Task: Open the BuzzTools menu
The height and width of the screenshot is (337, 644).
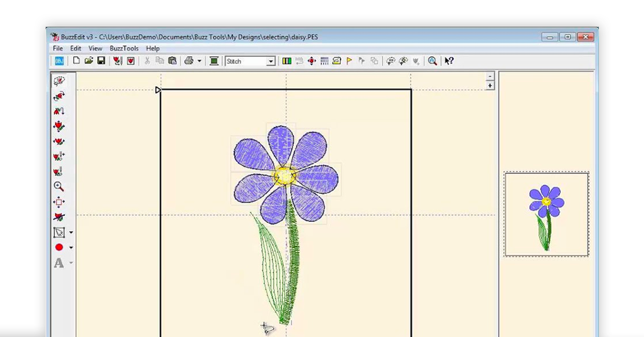Action: click(124, 48)
